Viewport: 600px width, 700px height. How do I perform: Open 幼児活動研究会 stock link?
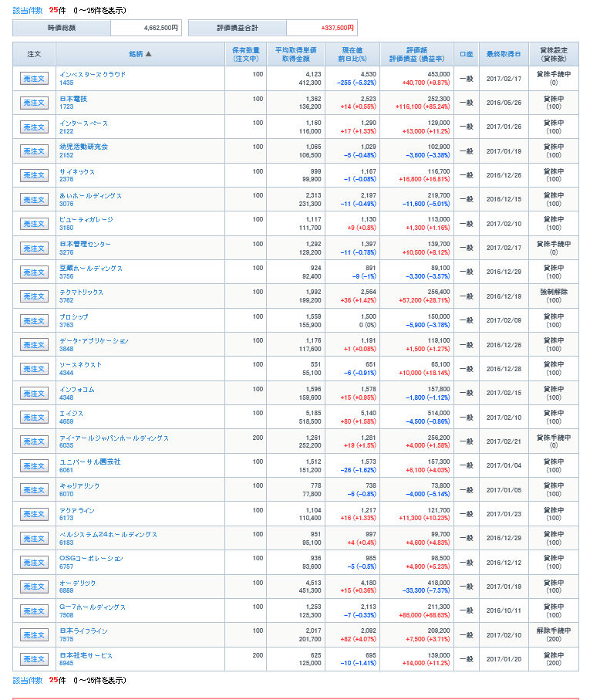(83, 147)
